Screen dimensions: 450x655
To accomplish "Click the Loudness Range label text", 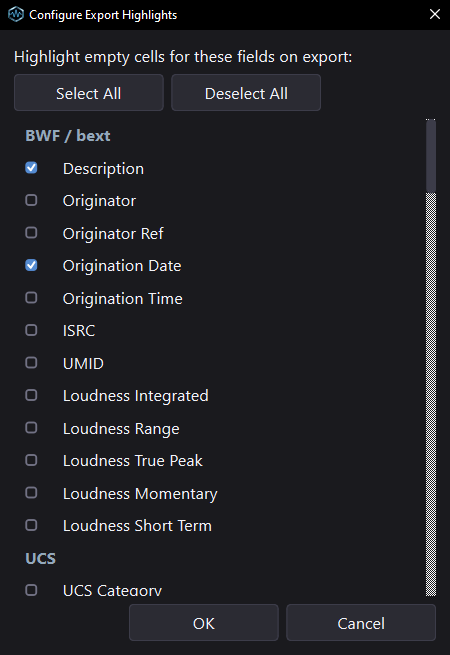I will click(x=121, y=429).
